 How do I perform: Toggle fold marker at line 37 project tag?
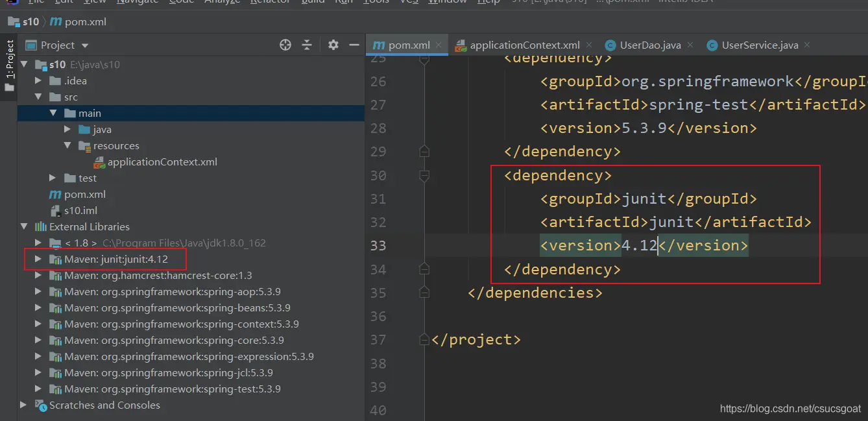(x=424, y=340)
